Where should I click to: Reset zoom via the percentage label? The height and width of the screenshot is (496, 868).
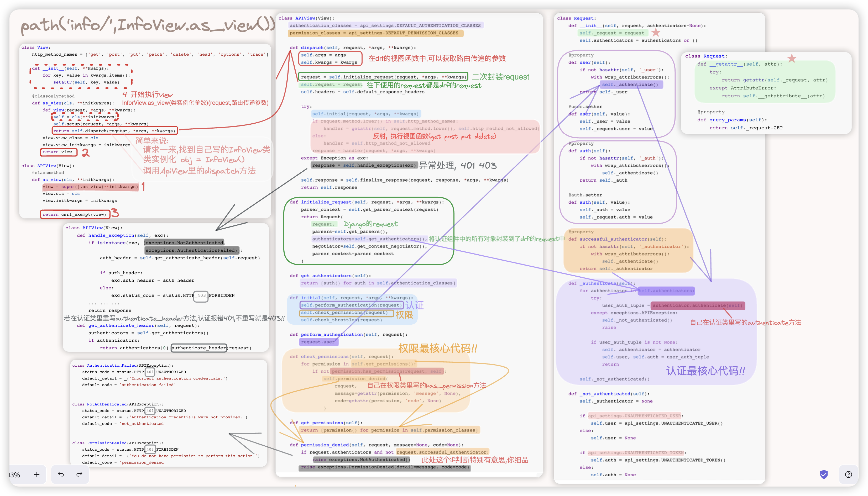15,474
